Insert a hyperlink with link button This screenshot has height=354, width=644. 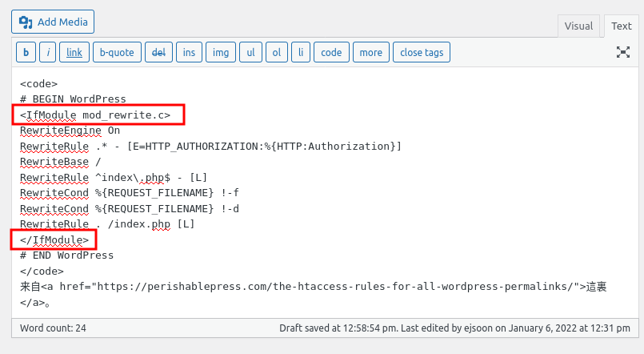pyautogui.click(x=74, y=53)
